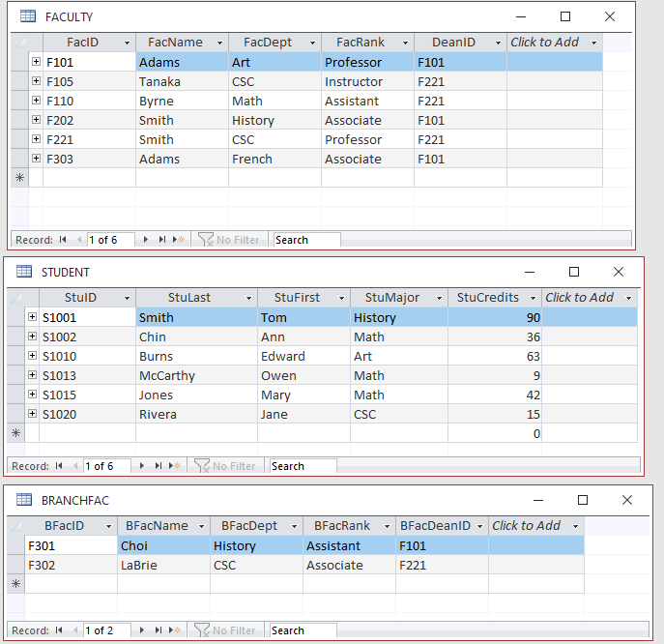Open StuMajor column filter dropdown arrow
The height and width of the screenshot is (644, 664).
[x=439, y=298]
